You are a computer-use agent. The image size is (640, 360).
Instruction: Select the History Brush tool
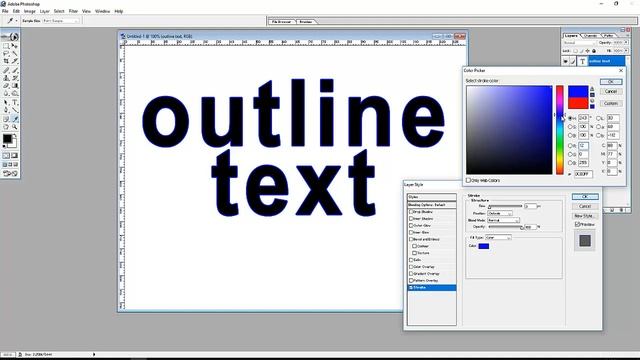pos(15,78)
